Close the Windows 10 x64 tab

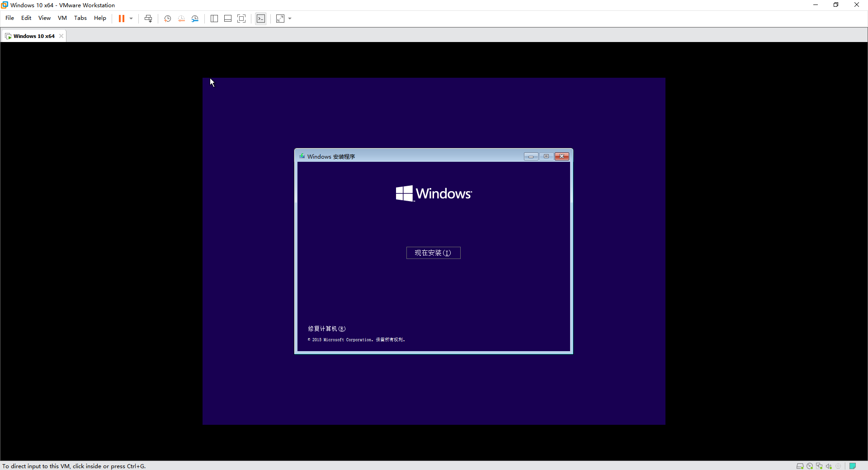click(61, 36)
